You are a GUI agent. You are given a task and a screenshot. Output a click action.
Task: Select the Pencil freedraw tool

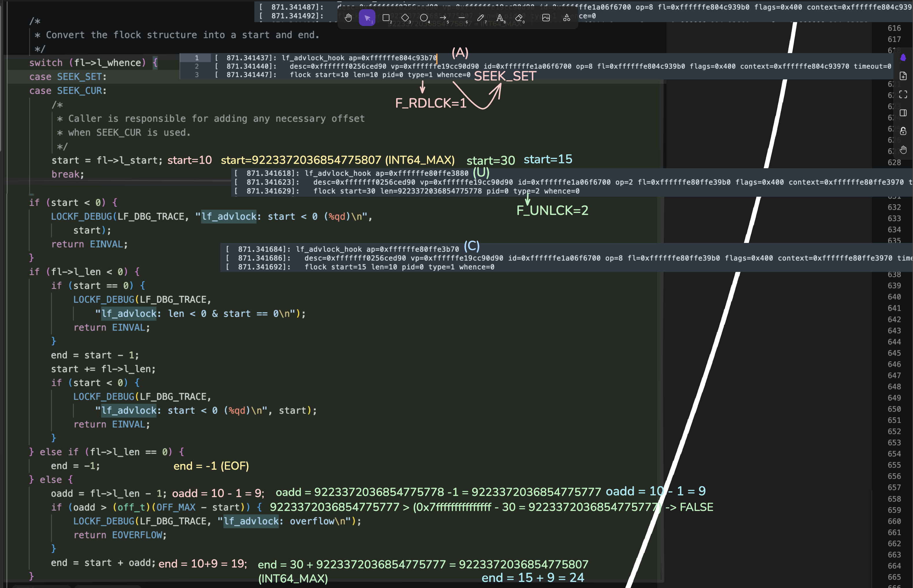pos(480,18)
